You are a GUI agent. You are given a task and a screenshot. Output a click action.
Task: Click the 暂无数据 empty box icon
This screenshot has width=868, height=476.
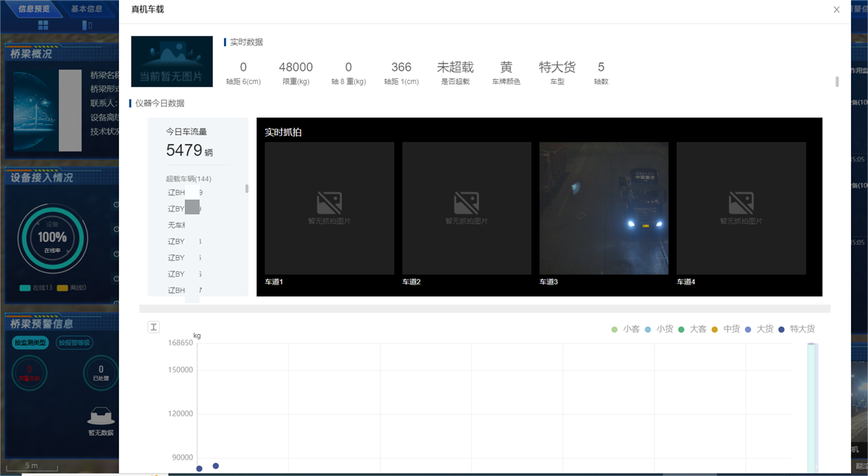101,418
